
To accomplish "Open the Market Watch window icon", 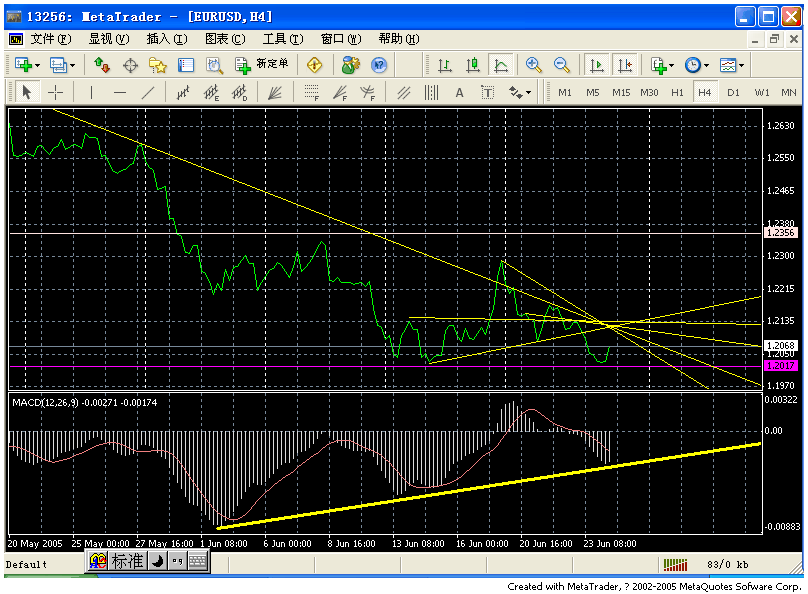I will click(x=102, y=65).
